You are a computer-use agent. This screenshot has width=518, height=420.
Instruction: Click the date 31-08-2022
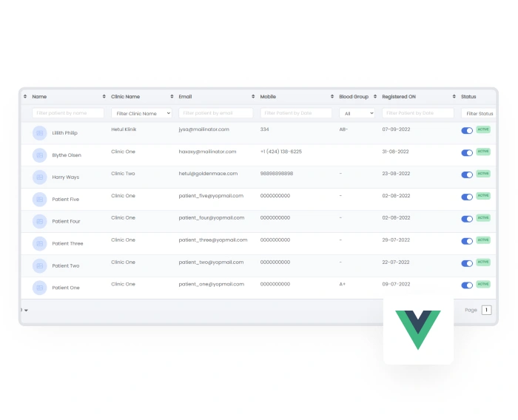pyautogui.click(x=395, y=152)
